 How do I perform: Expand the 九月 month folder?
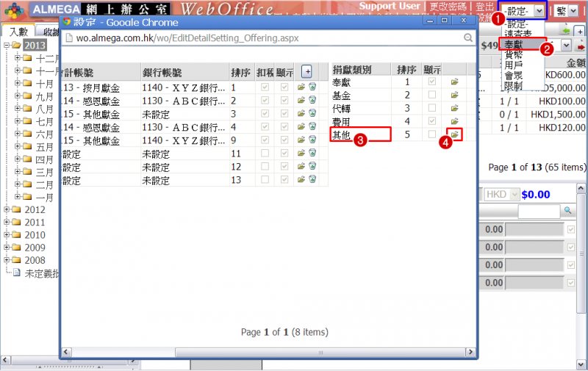click(17, 96)
